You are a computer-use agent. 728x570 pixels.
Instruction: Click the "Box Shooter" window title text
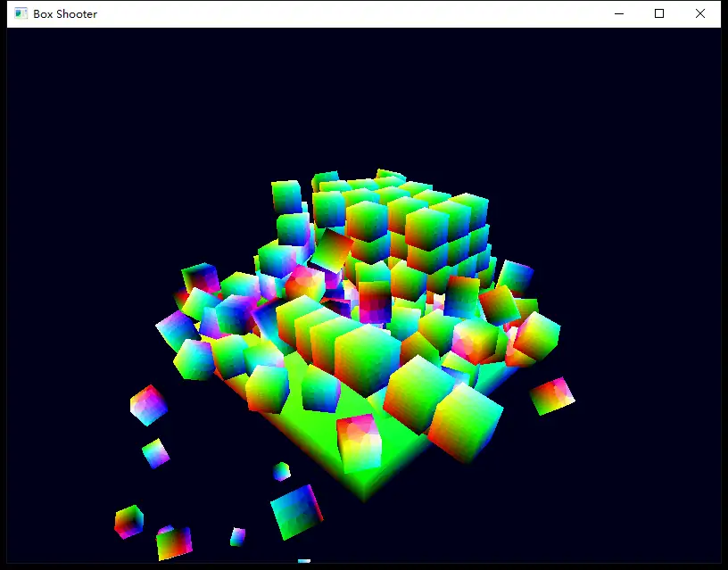pos(65,13)
